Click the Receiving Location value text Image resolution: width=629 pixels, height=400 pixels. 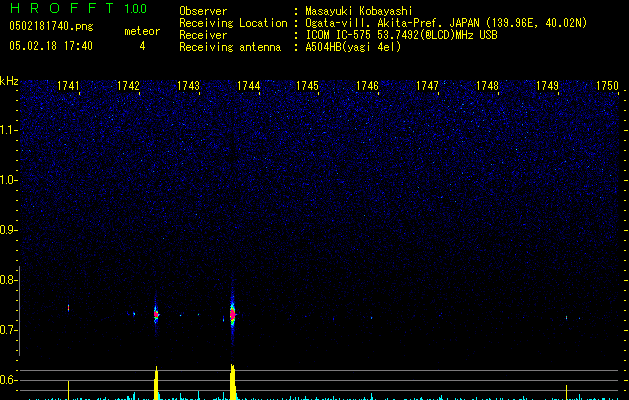click(x=446, y=23)
